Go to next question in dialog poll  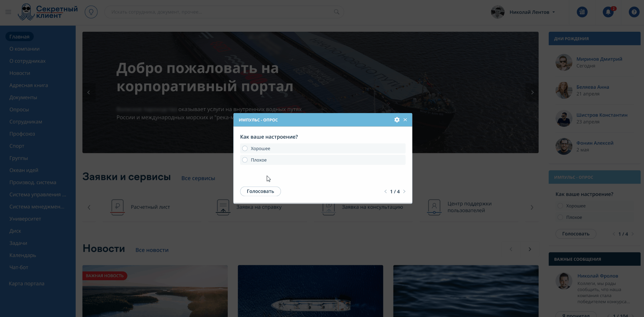click(404, 191)
